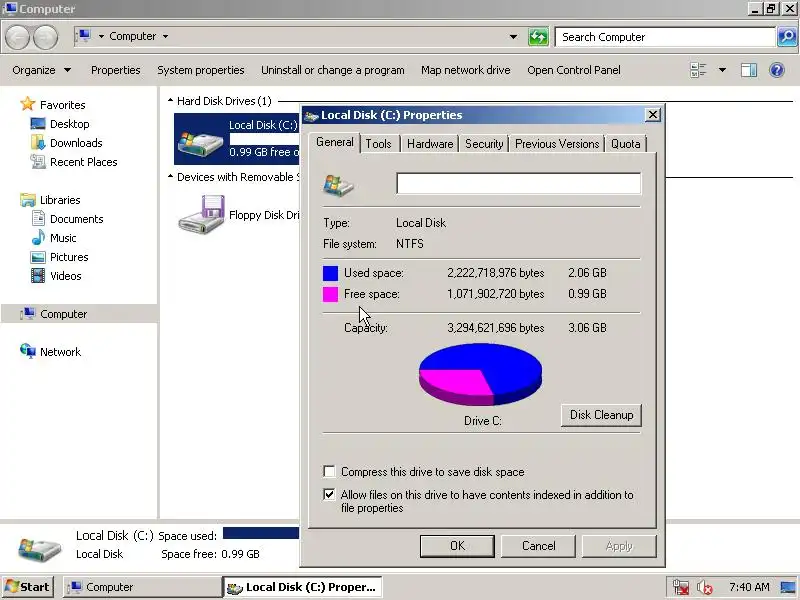Click Cancel in Properties dialog
Viewport: 800px width, 600px height.
538,546
